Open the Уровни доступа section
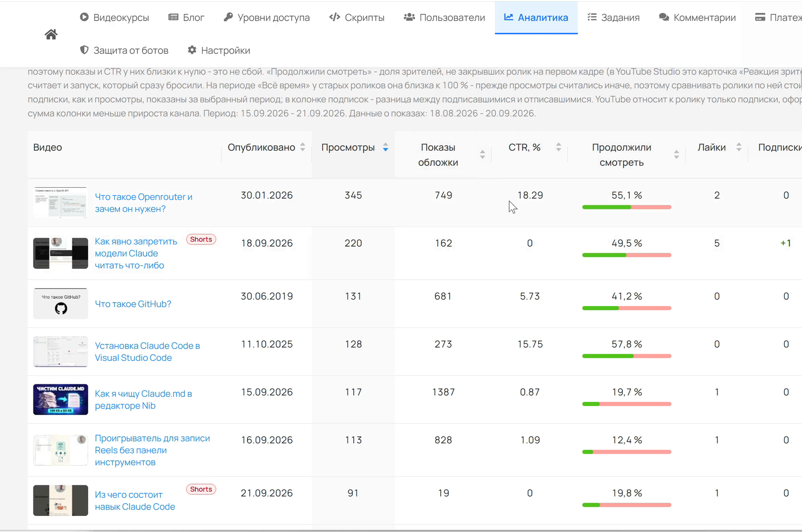The height and width of the screenshot is (532, 802). coord(267,17)
